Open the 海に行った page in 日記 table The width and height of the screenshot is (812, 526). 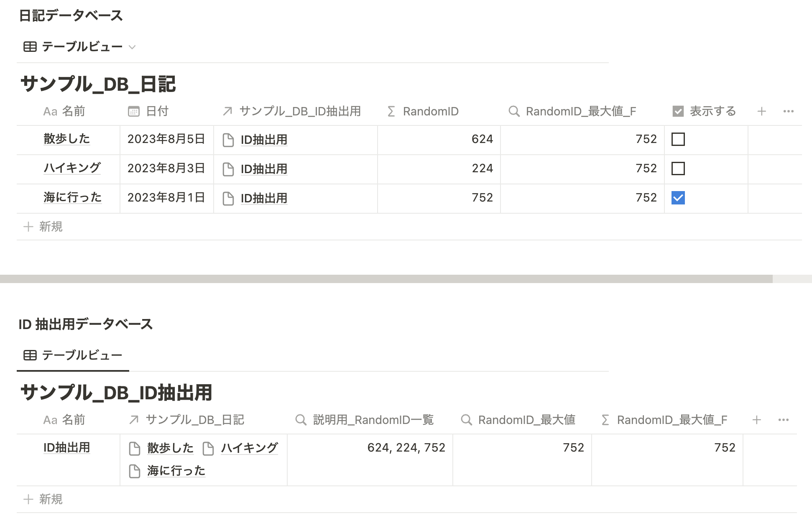[72, 197]
